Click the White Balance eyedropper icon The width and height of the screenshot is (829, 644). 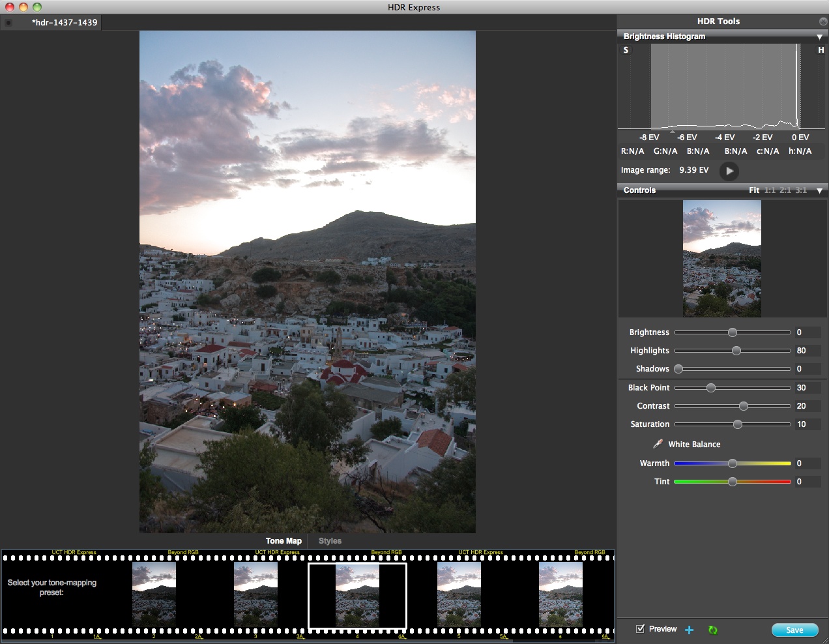(x=658, y=444)
